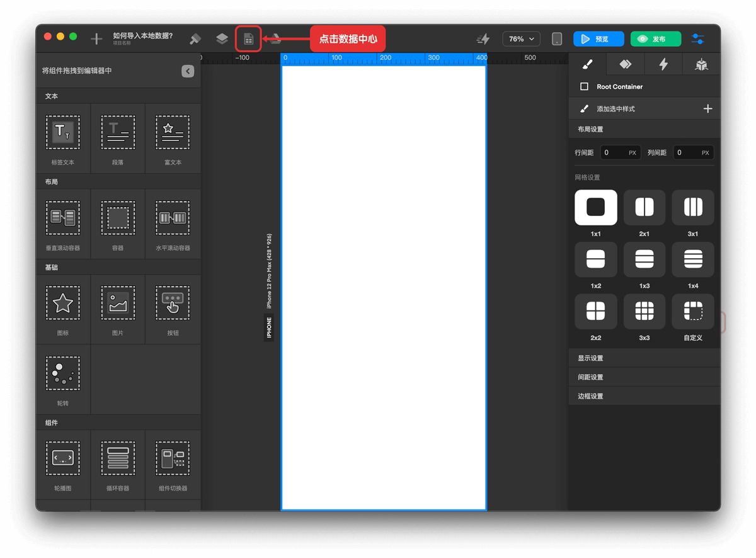Choose the 1x3 grid layout
The width and height of the screenshot is (756, 558).
click(644, 259)
